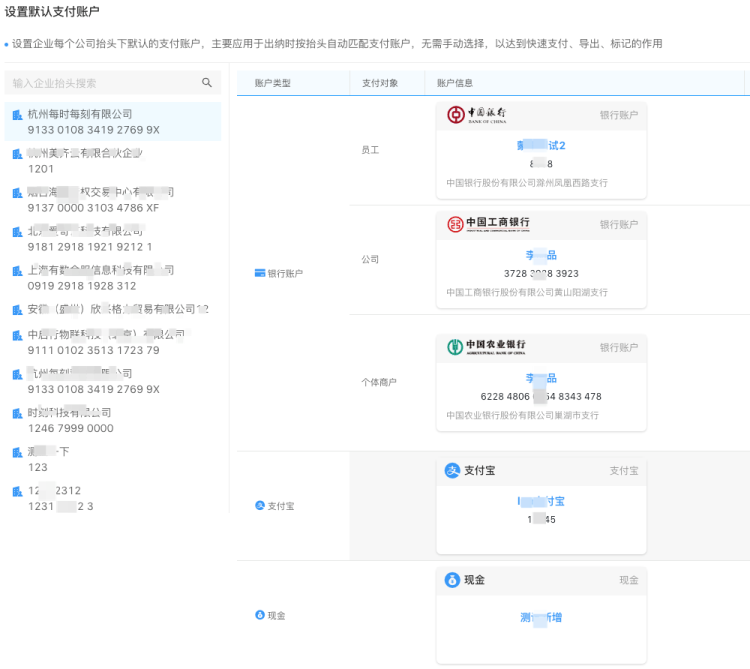Click the cash 现金 card icon

[452, 580]
